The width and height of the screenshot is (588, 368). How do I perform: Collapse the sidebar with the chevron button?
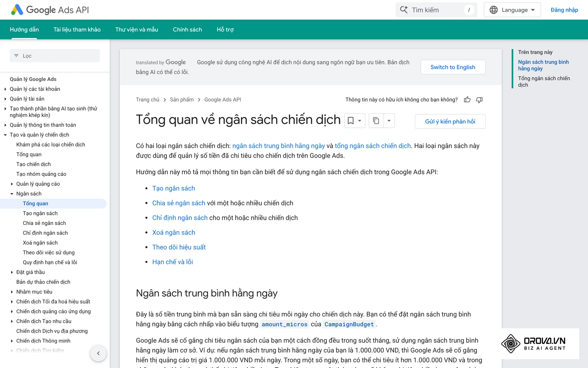[x=98, y=353]
